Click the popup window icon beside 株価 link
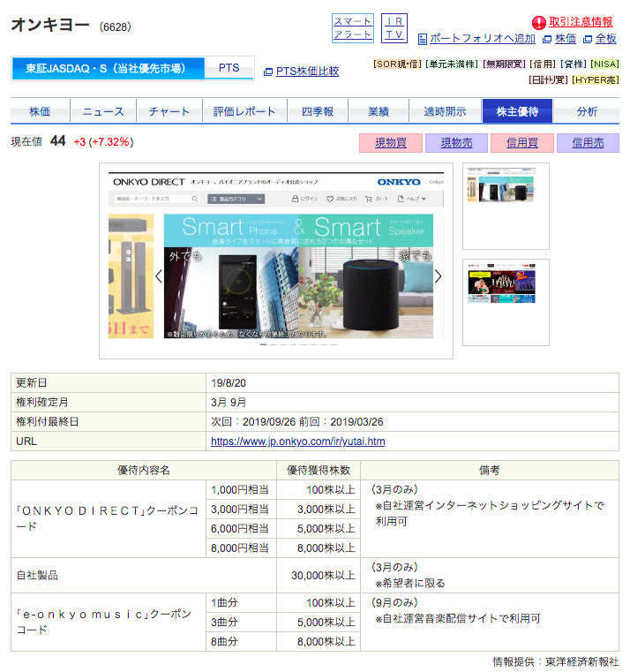The height and width of the screenshot is (672, 630). tap(546, 40)
